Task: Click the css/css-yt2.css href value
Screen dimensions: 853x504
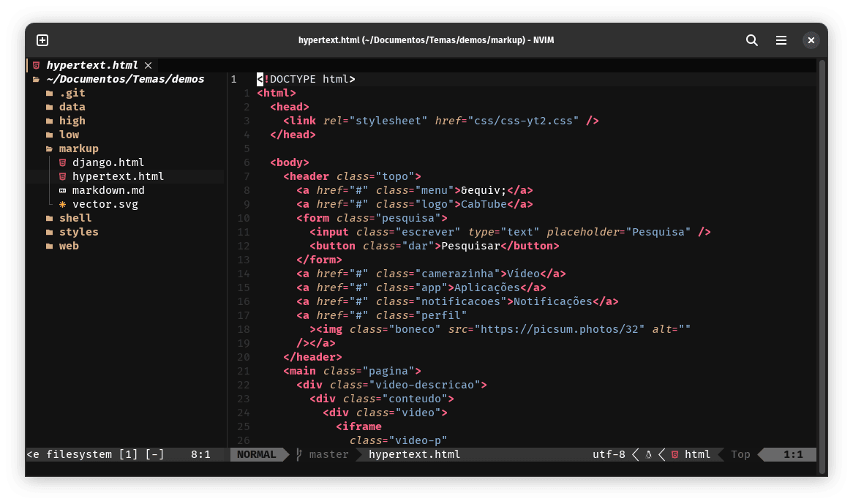Action: [523, 121]
